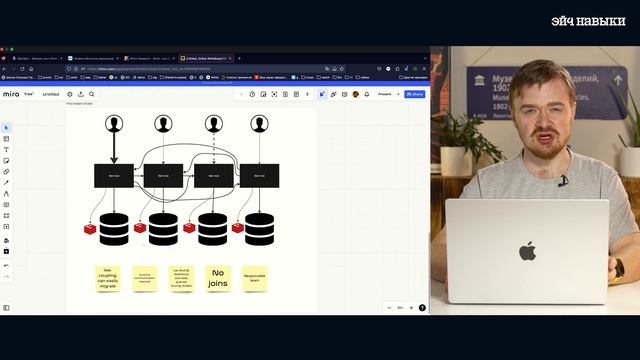Select the last black Service box on right
Screen dimensions: 640x360
[x=260, y=176]
